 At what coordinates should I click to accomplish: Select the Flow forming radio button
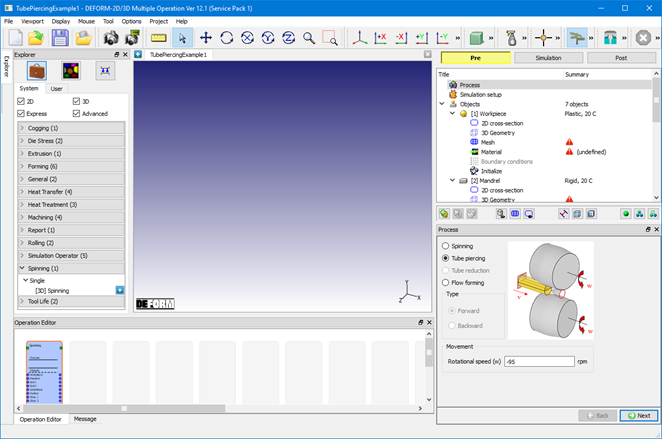click(x=445, y=282)
